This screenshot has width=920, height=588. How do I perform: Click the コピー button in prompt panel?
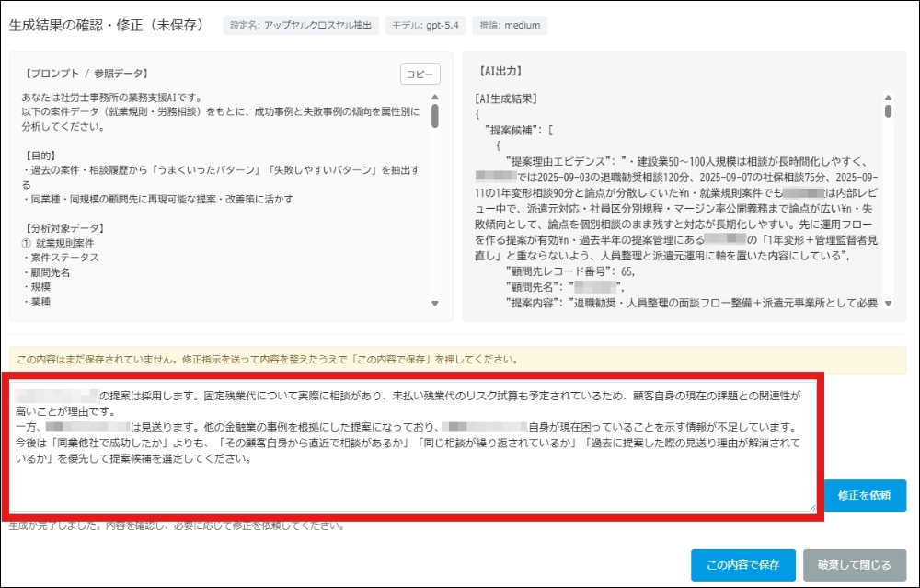pyautogui.click(x=420, y=75)
